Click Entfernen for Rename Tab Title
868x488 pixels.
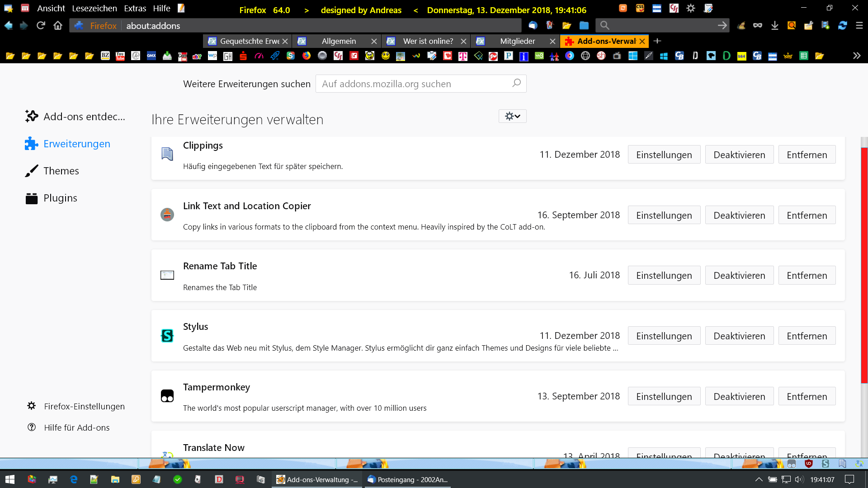(x=807, y=276)
